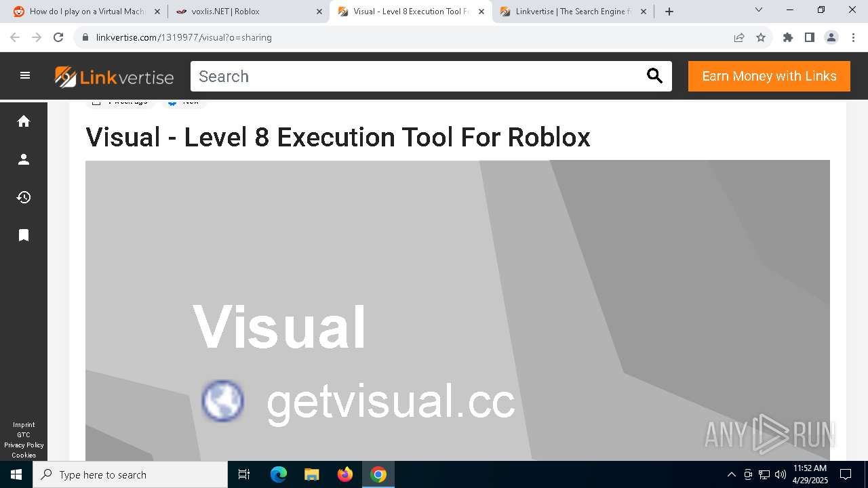This screenshot has height=488, width=868.
Task: Open Chrome extensions puzzle icon
Action: [x=788, y=37]
